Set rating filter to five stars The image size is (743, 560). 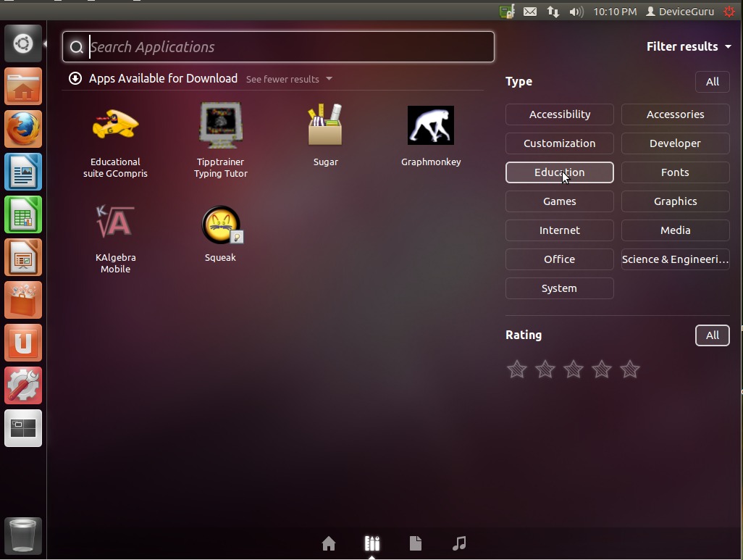click(630, 369)
